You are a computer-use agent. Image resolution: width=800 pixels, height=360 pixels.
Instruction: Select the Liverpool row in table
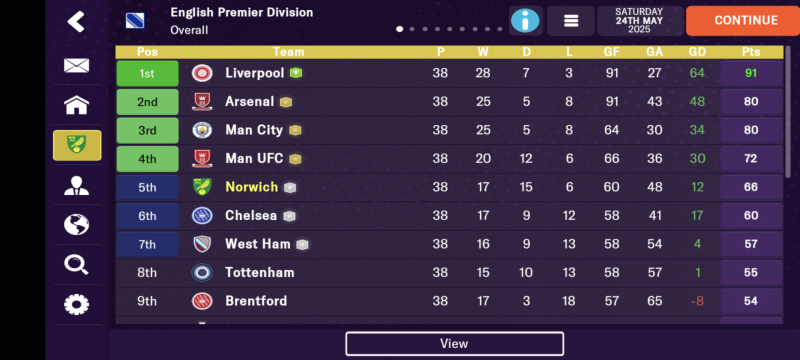tap(449, 73)
